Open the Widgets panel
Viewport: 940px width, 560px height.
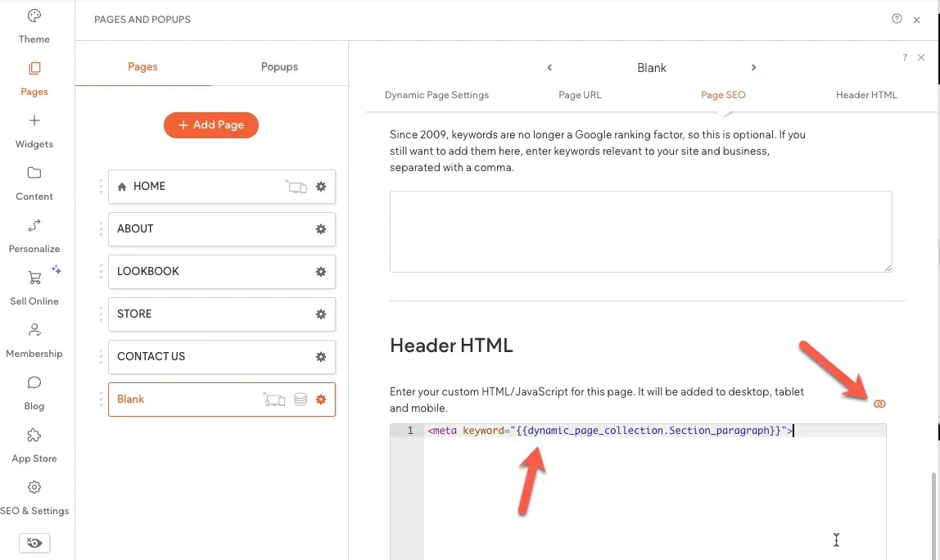pos(34,131)
